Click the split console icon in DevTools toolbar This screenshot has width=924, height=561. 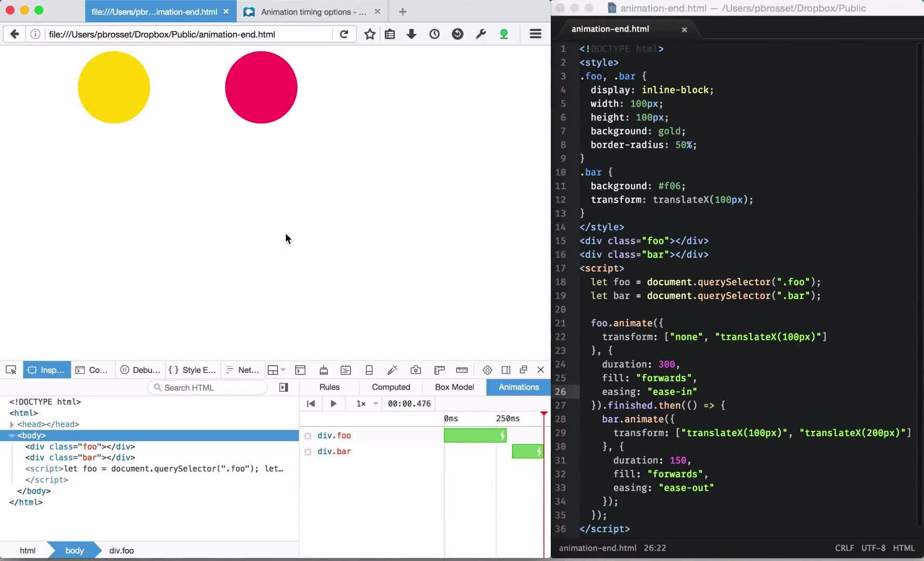pos(300,370)
